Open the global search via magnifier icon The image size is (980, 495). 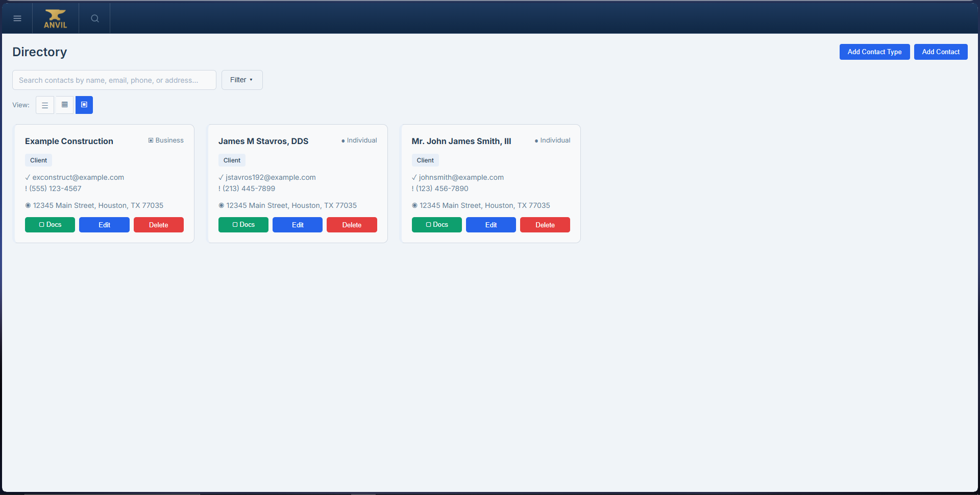[94, 18]
